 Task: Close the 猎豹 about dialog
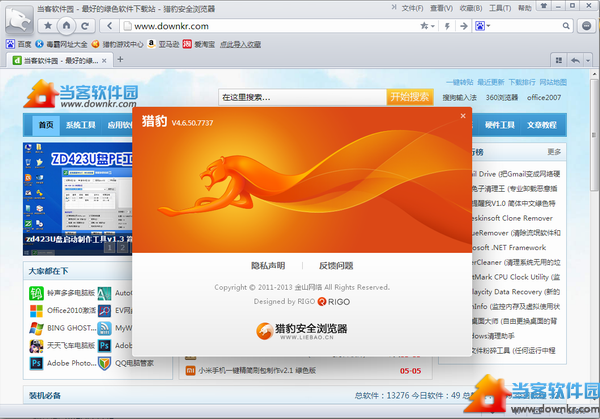point(463,116)
